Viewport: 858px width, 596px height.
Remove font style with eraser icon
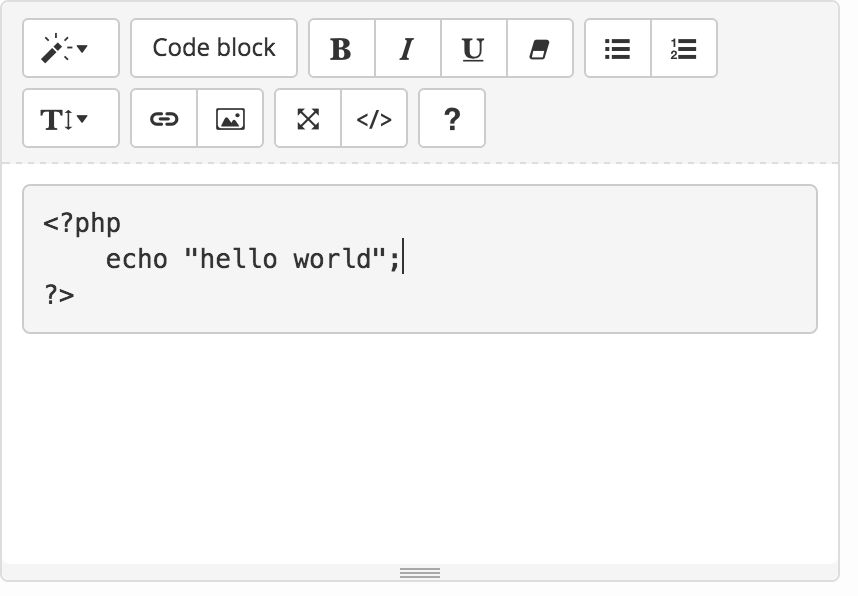pyautogui.click(x=540, y=48)
